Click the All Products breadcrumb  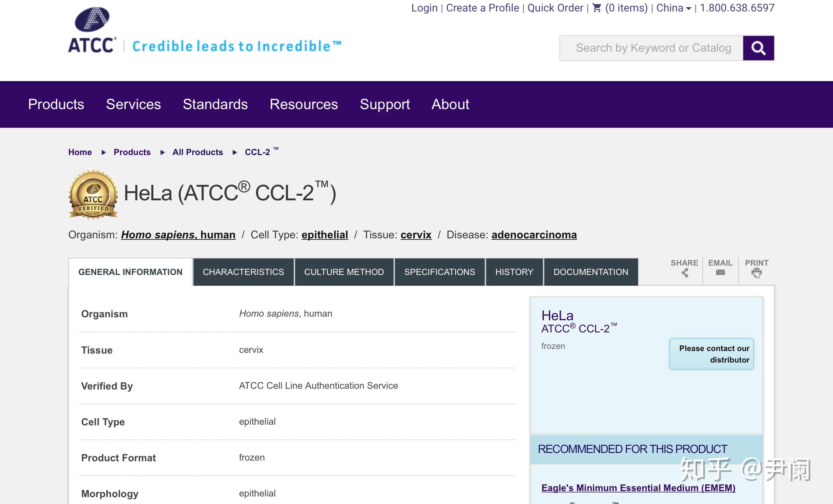(197, 152)
